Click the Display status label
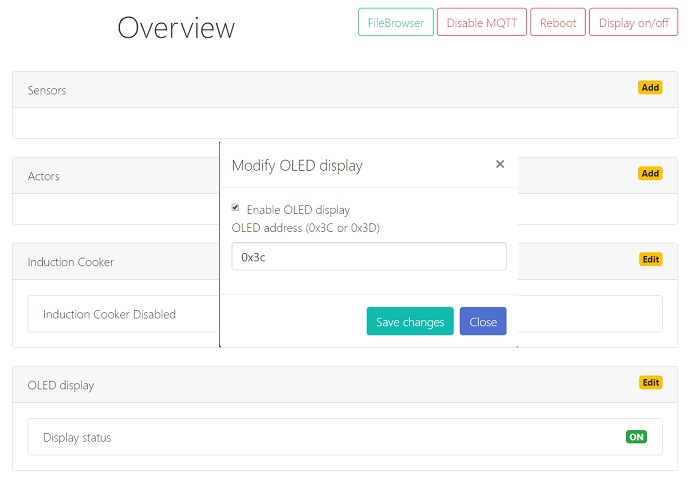 (77, 437)
